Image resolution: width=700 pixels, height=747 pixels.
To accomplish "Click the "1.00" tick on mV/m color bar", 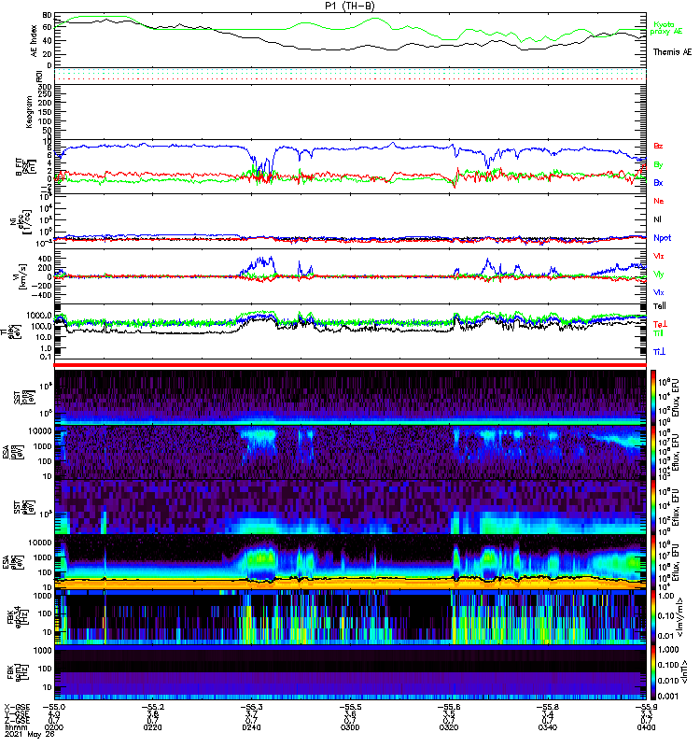I will 666,596.
